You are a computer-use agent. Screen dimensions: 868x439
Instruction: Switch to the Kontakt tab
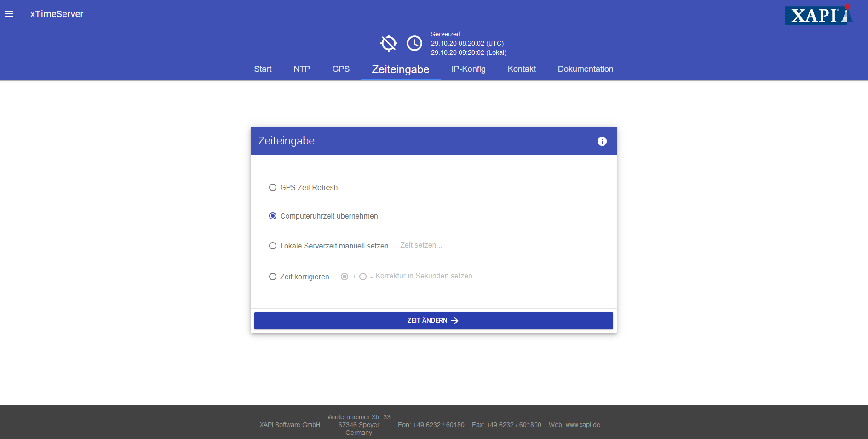522,69
